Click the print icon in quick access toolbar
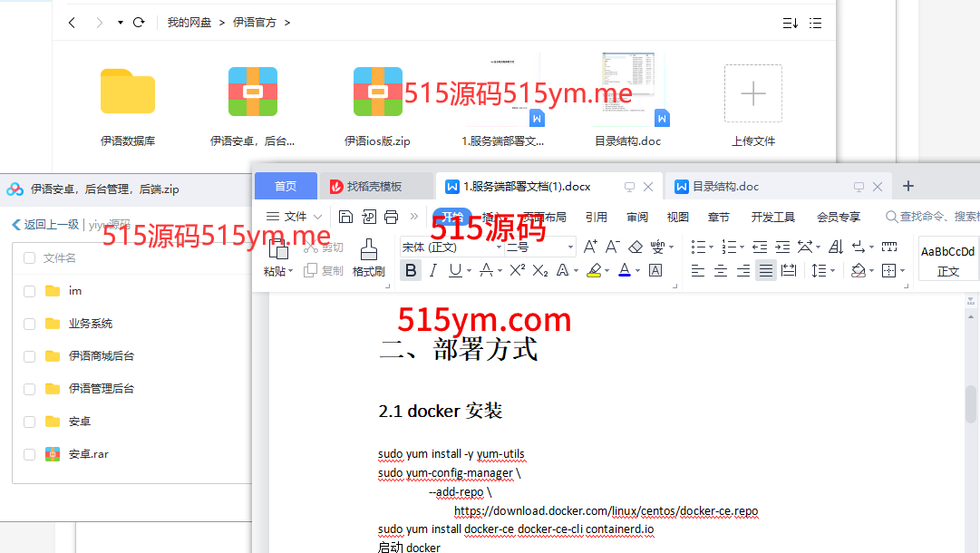The height and width of the screenshot is (553, 980). coord(391,217)
